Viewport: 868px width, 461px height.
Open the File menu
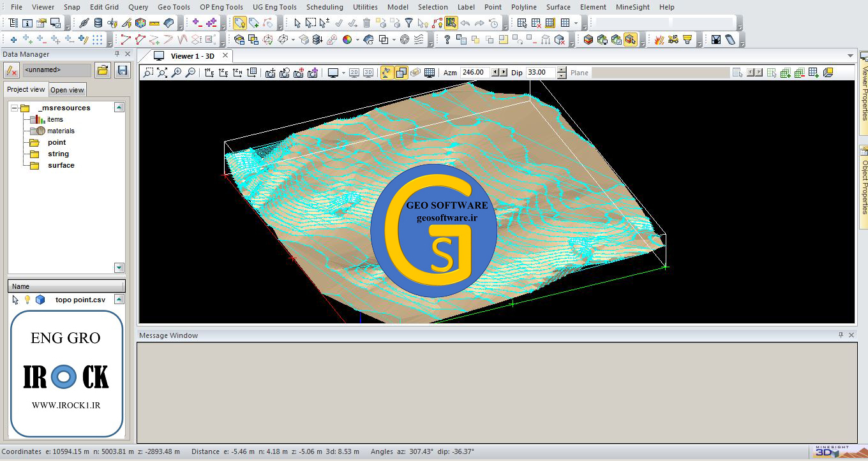(17, 7)
